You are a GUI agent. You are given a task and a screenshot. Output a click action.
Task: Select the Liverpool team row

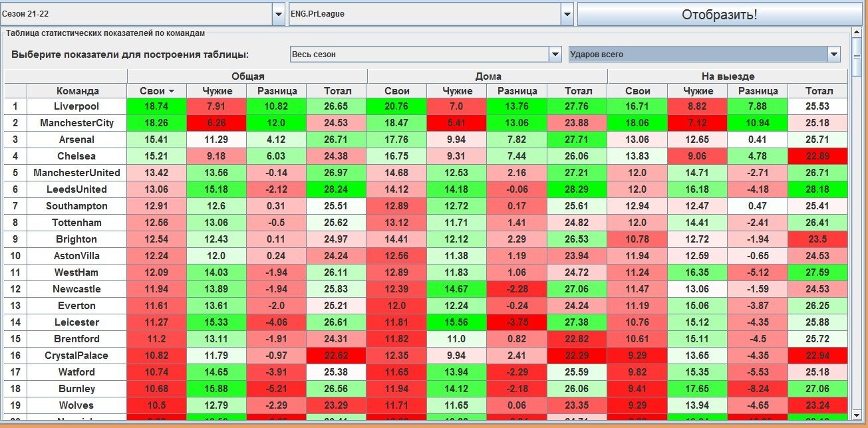click(77, 106)
